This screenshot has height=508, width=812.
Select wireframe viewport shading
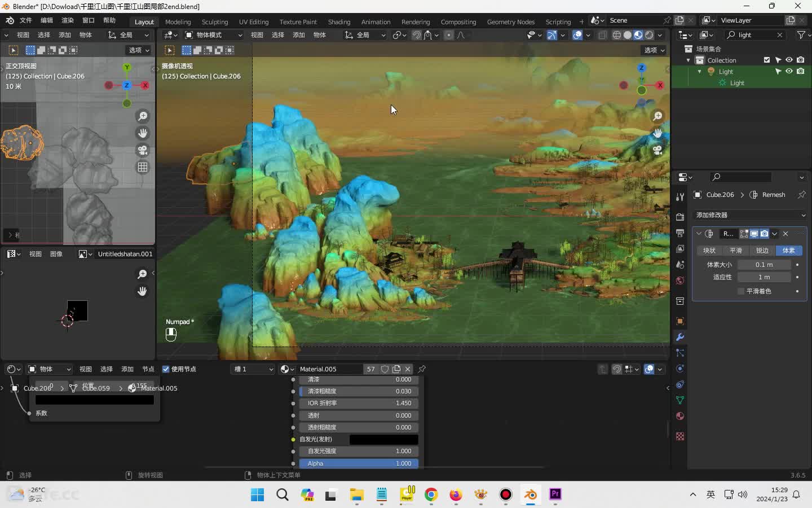[617, 35]
